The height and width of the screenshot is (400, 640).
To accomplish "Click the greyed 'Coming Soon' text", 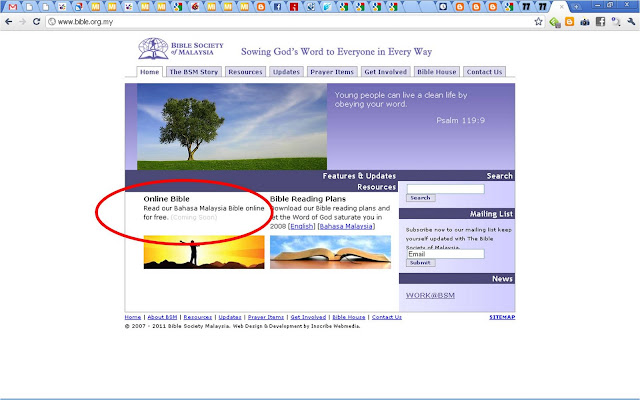I will [x=193, y=217].
